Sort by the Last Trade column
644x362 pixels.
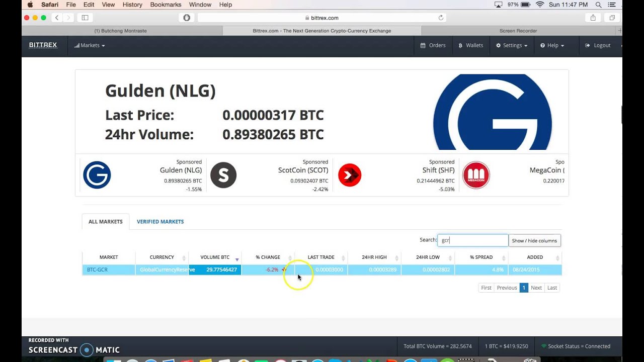click(321, 257)
